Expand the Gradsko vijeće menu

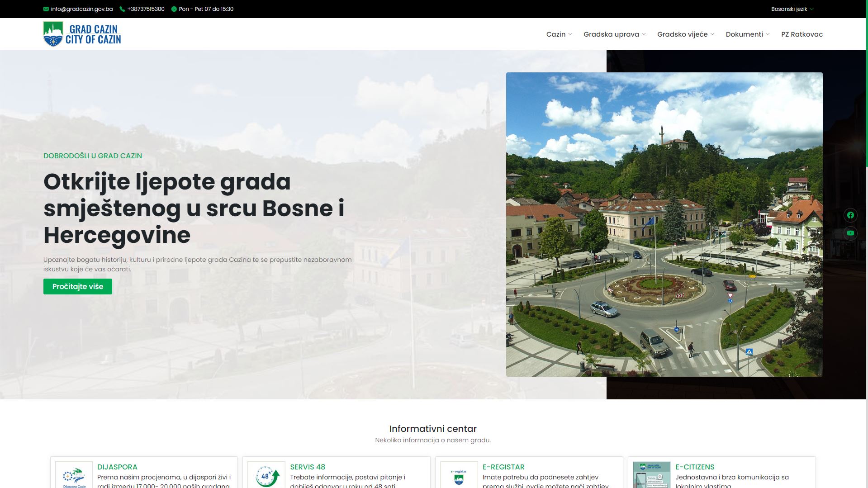coord(686,34)
